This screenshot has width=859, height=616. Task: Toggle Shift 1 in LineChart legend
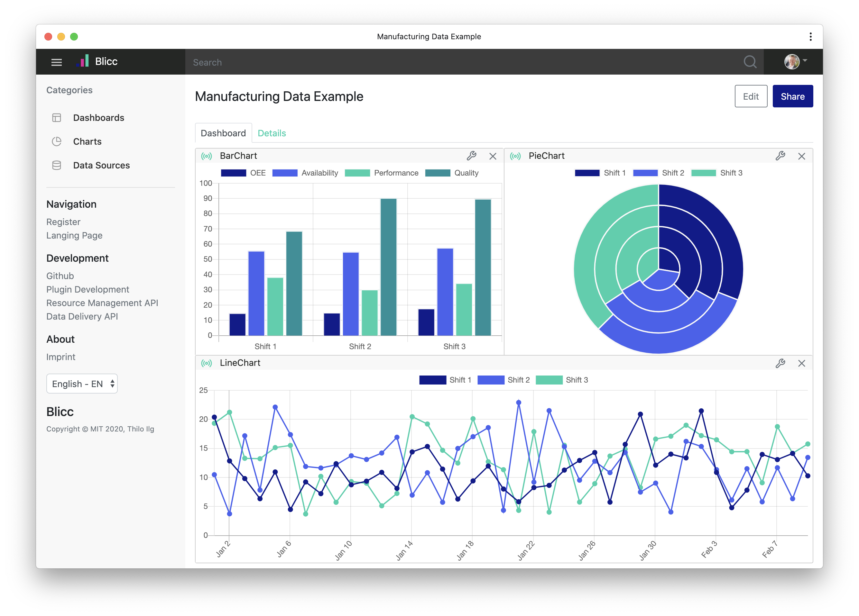[x=445, y=380]
